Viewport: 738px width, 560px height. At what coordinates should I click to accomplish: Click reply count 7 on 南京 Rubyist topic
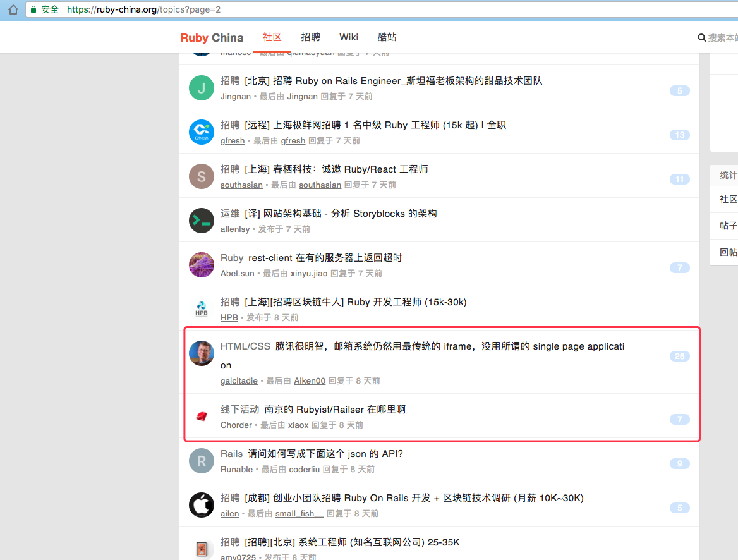pos(680,419)
